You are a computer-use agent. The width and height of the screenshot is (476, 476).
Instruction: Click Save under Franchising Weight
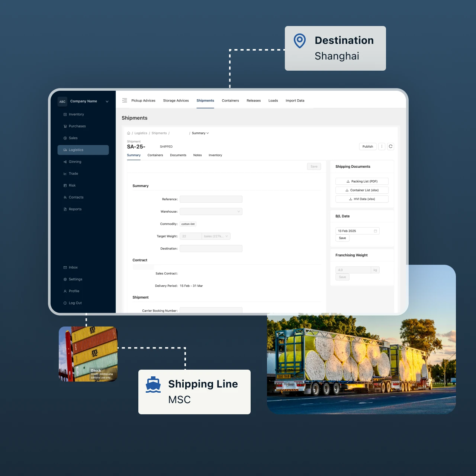(x=342, y=277)
